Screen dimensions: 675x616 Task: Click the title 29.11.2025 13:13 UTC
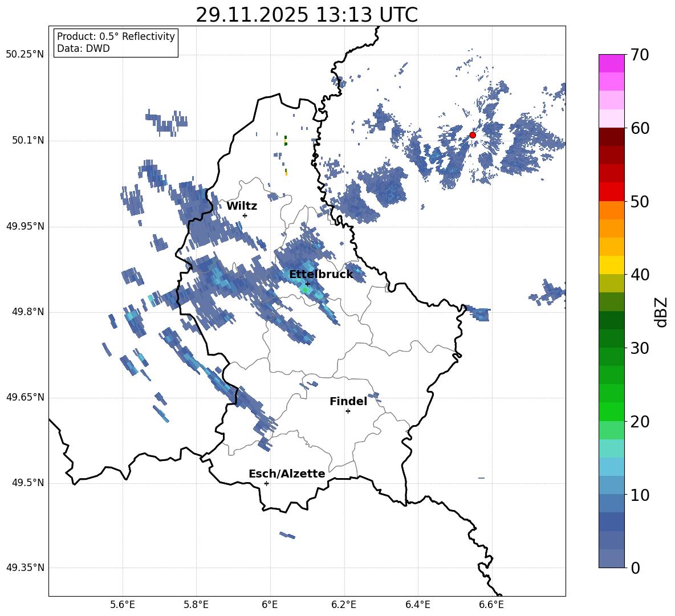tap(307, 15)
